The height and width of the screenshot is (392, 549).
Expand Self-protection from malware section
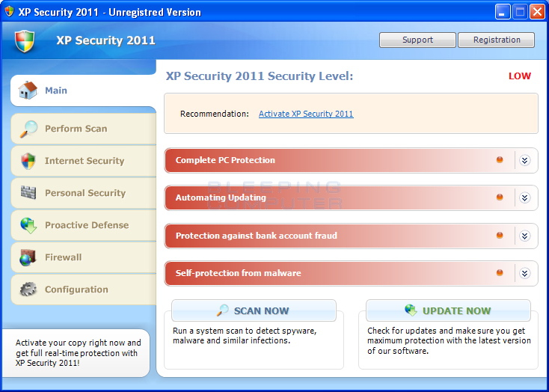click(524, 273)
